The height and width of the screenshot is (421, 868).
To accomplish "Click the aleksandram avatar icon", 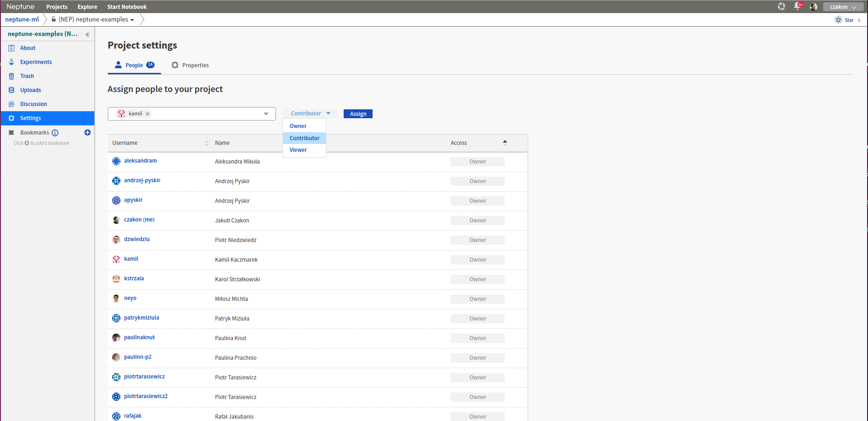I will click(x=116, y=161).
